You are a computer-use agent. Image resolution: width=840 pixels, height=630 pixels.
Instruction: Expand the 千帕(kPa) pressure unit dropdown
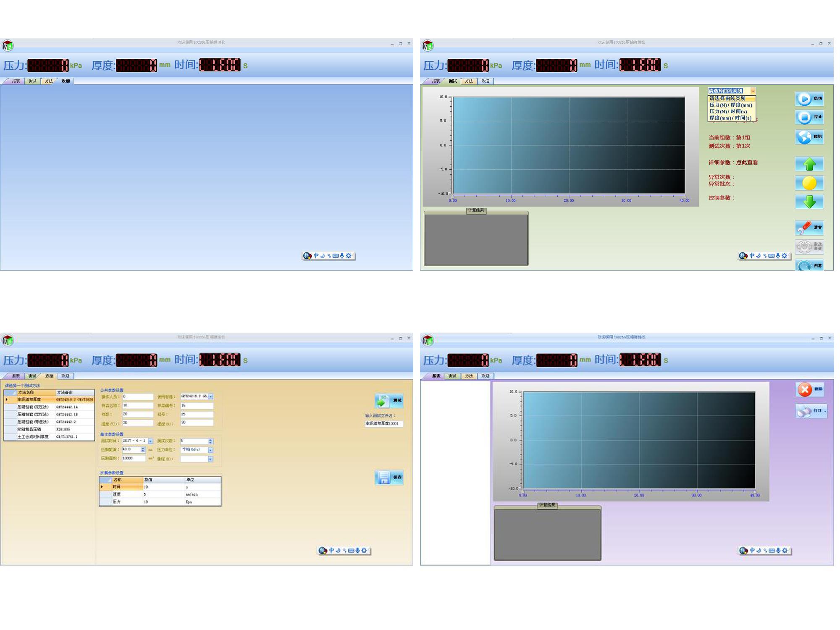pos(210,450)
